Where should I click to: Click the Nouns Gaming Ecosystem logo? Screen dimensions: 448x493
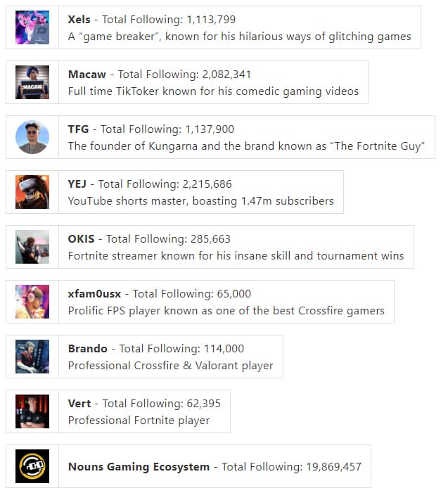click(32, 466)
